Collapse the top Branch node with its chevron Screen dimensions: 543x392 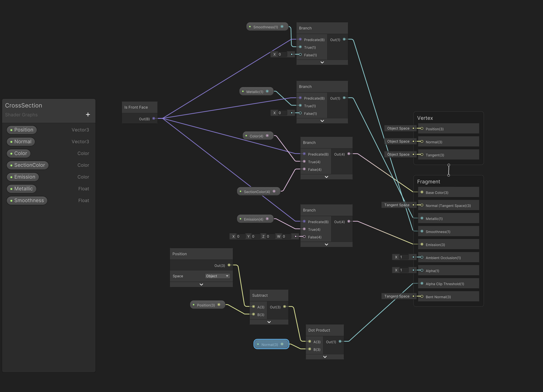click(x=322, y=62)
